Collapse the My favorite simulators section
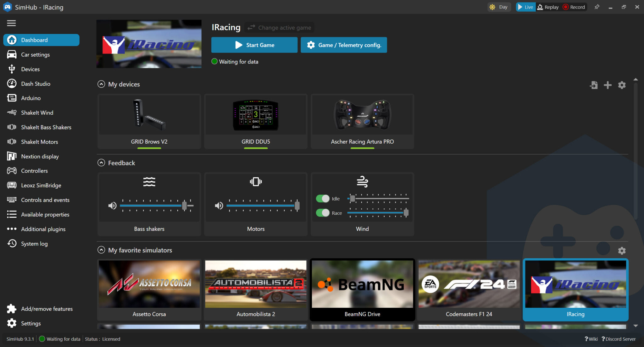 coord(101,250)
